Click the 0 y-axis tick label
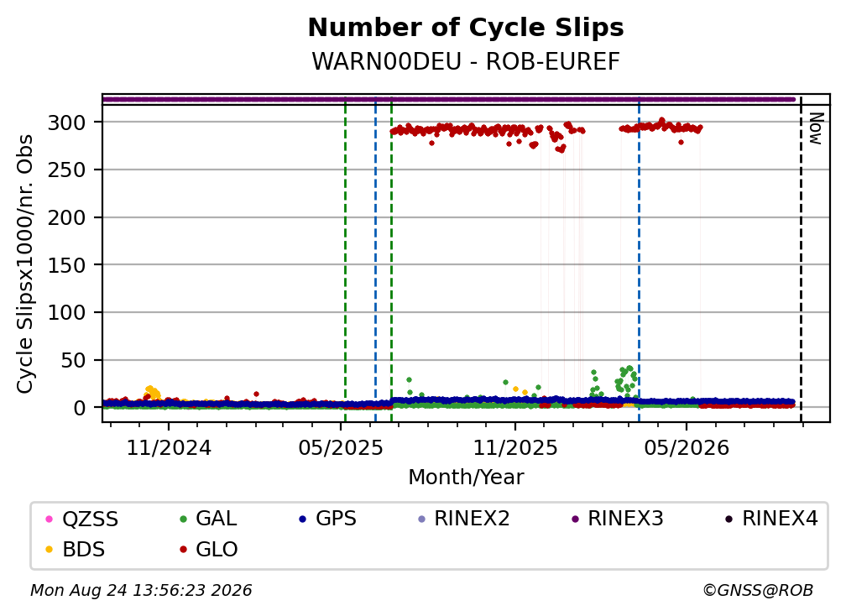This screenshot has width=846, height=616. [x=80, y=409]
